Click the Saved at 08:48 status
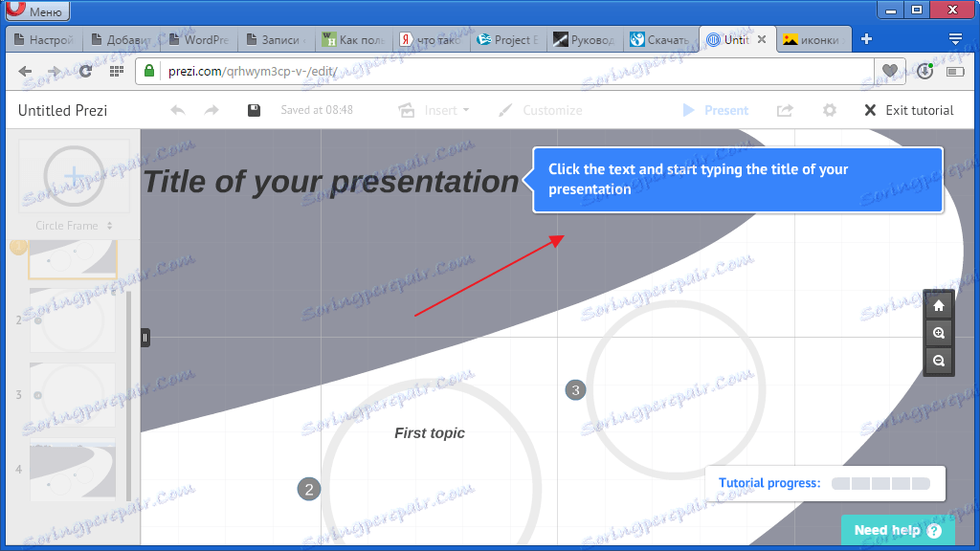Viewport: 980px width, 551px height. (x=317, y=111)
